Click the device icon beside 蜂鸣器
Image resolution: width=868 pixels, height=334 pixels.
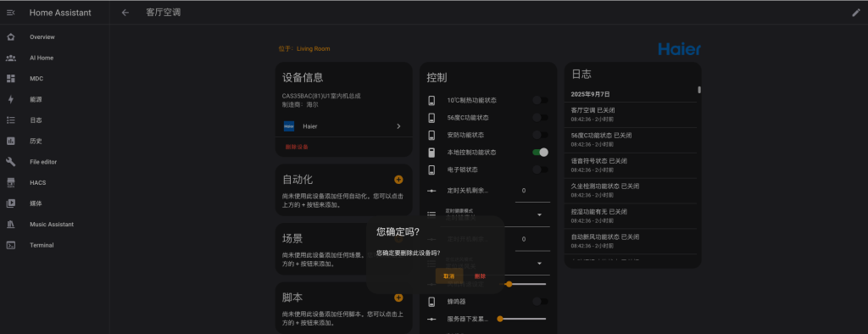click(431, 301)
